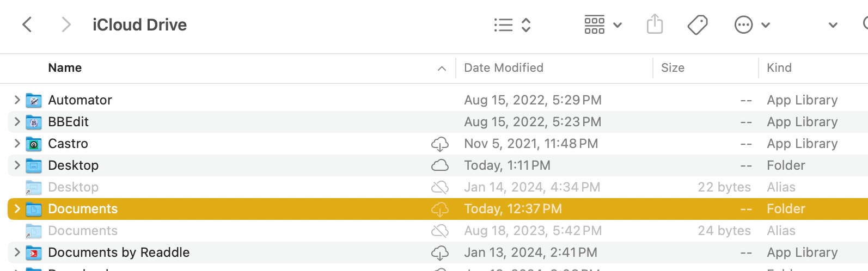Download the Documents folder via cloud icon
The height and width of the screenshot is (271, 868).
click(x=440, y=210)
